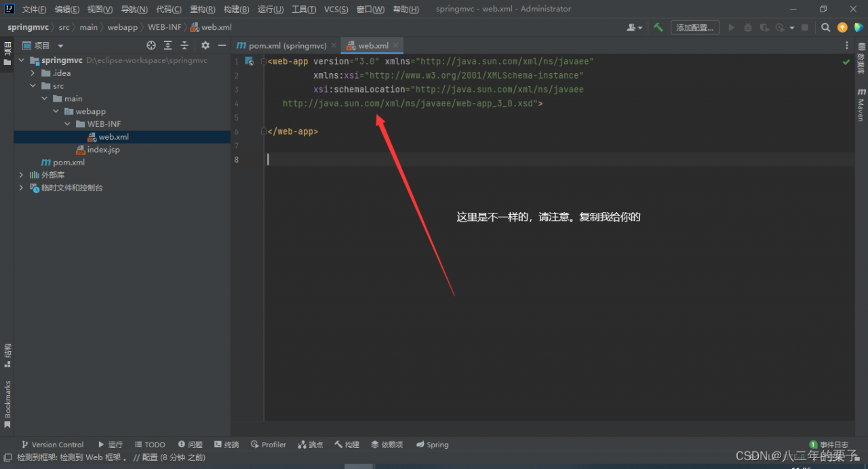Image resolution: width=868 pixels, height=469 pixels.
Task: Click the status bar 检测到框架 message
Action: (111, 457)
